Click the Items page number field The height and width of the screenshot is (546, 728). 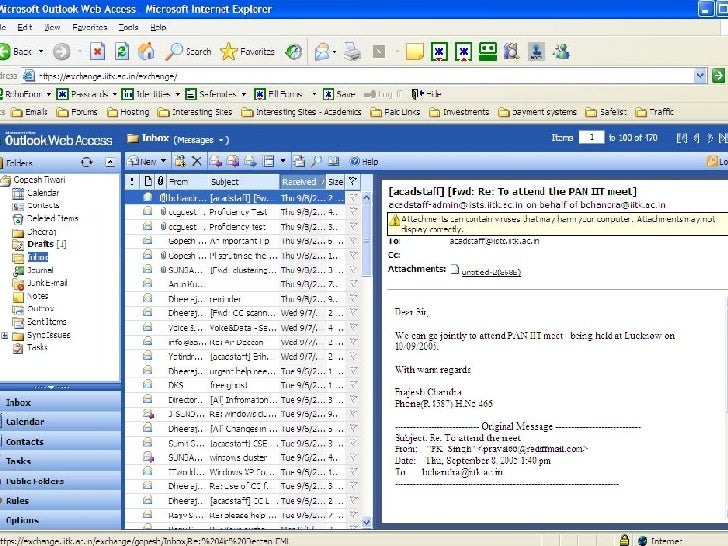tap(592, 137)
